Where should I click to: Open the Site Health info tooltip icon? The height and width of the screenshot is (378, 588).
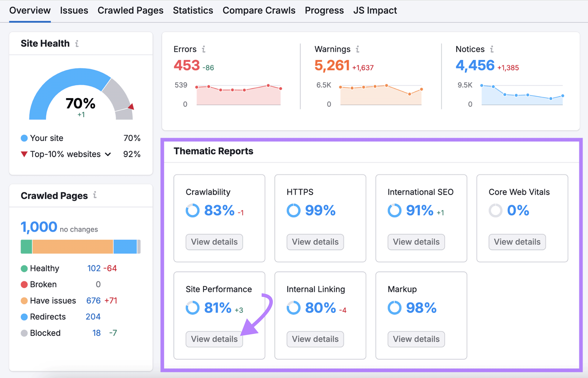(77, 43)
